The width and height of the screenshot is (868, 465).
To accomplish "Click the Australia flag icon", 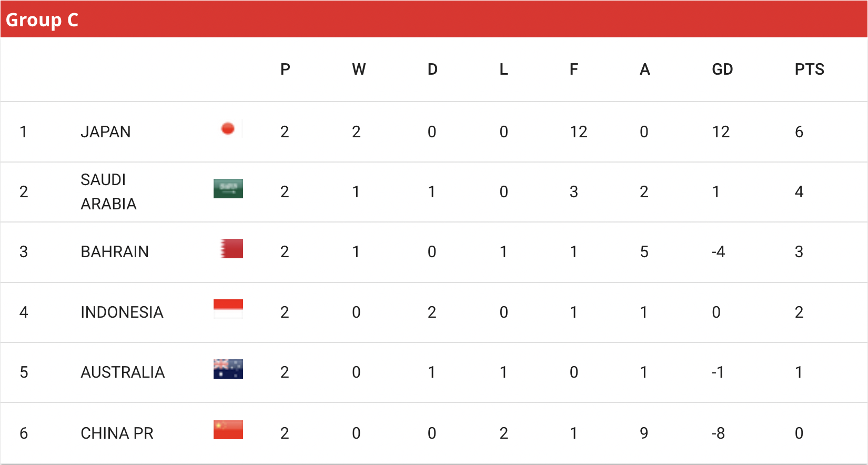I will 228,369.
